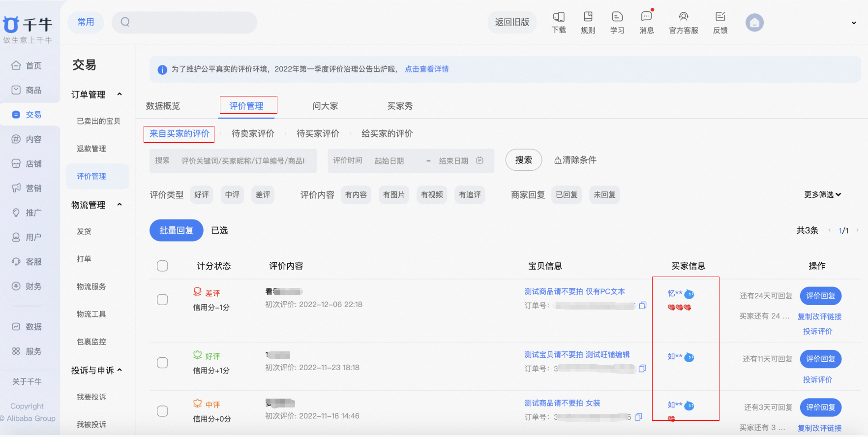Collapse the 投诉与申诉 menu section
The height and width of the screenshot is (437, 868).
pos(120,370)
